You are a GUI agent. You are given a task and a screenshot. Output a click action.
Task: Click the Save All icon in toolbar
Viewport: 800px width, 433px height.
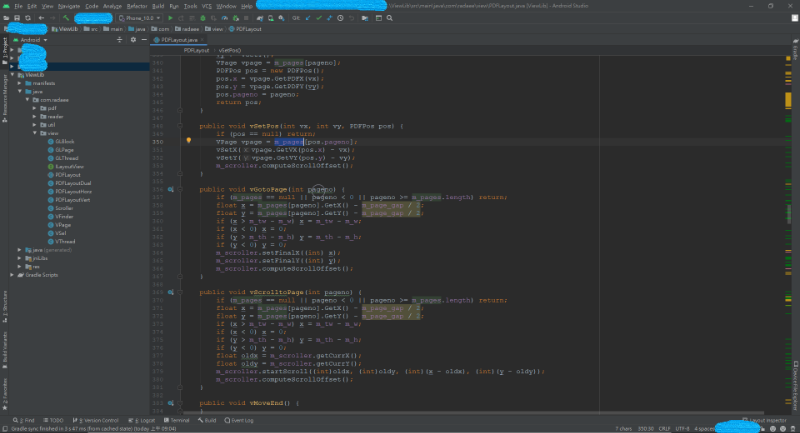tap(17, 18)
